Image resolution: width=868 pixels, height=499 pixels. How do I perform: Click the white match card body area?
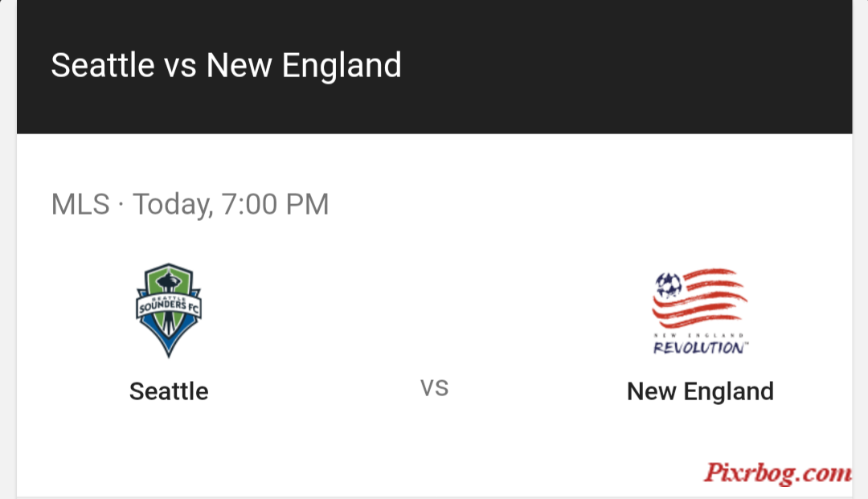point(435,315)
